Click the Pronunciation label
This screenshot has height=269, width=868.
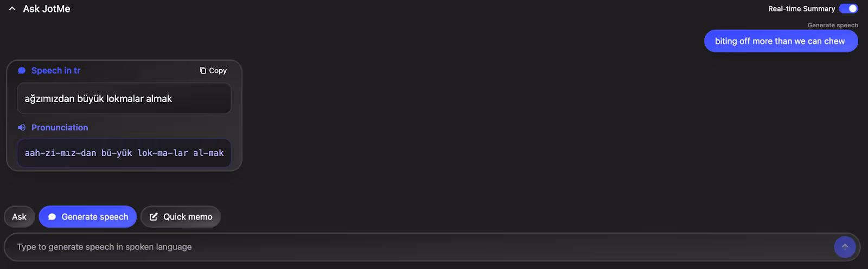pyautogui.click(x=60, y=128)
